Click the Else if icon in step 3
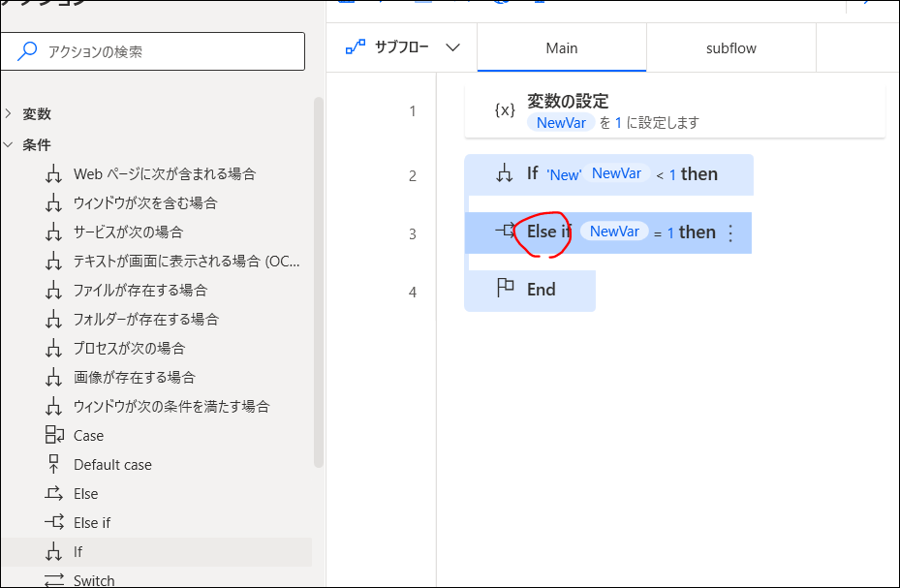Image resolution: width=900 pixels, height=588 pixels. click(506, 231)
